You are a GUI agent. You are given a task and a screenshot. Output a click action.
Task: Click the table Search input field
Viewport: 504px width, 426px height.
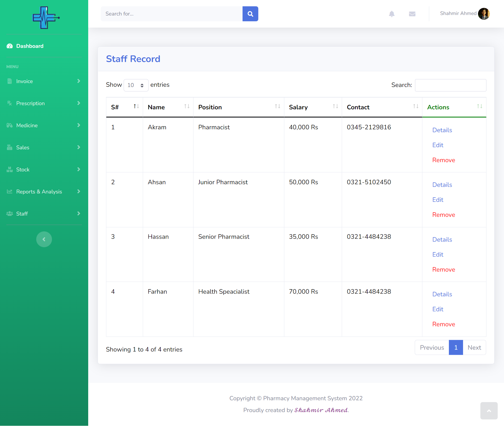(x=450, y=85)
